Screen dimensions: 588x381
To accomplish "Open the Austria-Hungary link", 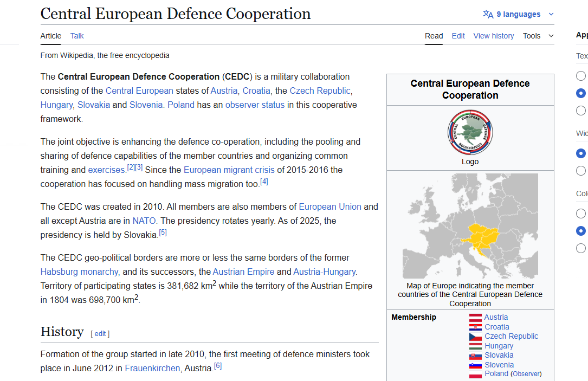I will pos(325,272).
